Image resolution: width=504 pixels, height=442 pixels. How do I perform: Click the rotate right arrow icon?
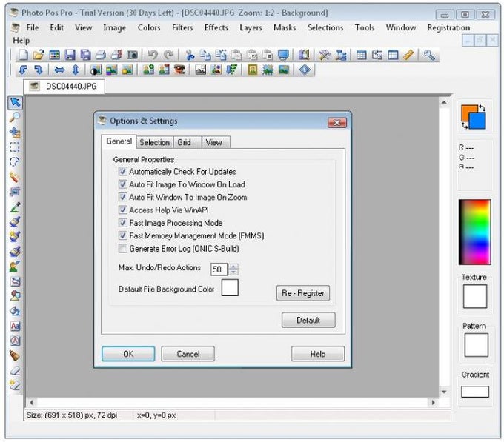click(39, 70)
